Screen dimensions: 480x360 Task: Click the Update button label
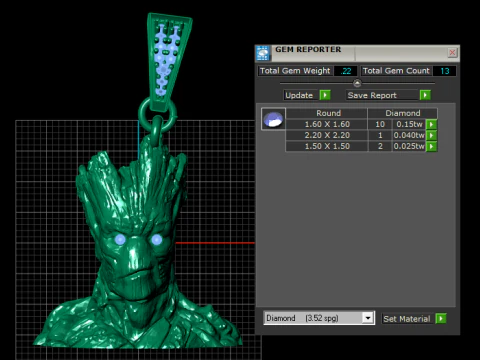tap(299, 95)
